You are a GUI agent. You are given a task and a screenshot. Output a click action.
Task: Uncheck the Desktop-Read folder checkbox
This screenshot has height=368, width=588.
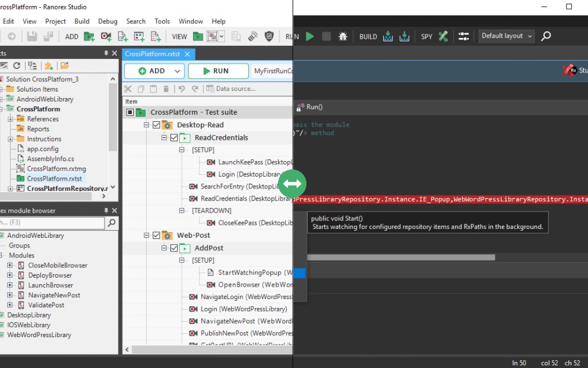156,125
